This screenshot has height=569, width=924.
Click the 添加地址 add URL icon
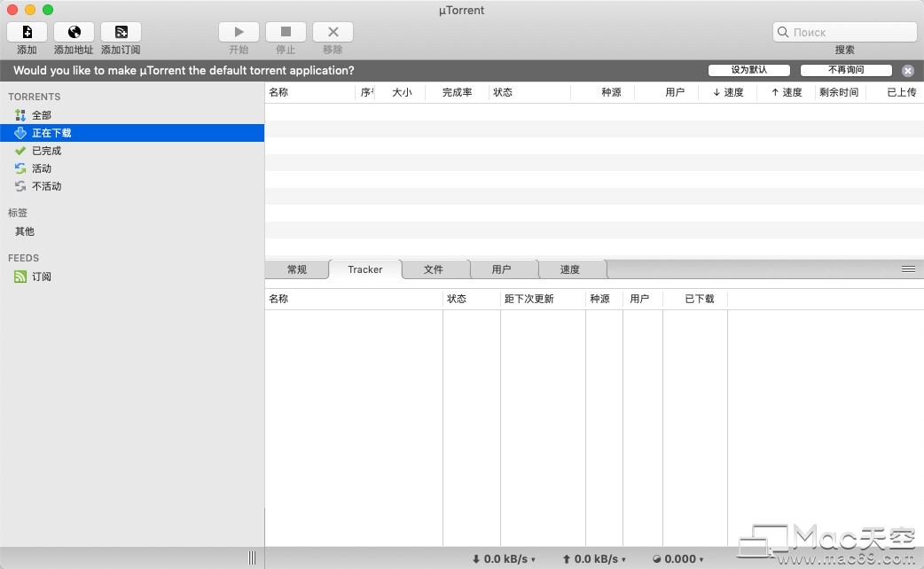(x=74, y=32)
